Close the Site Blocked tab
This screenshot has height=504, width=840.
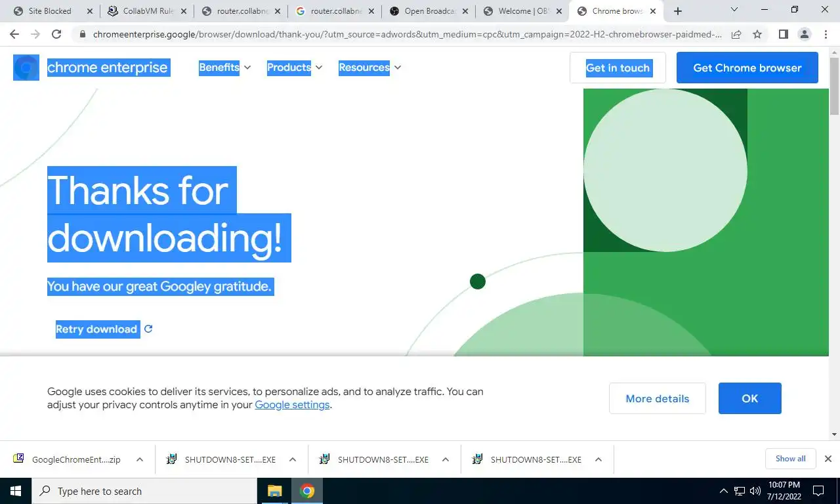(90, 11)
